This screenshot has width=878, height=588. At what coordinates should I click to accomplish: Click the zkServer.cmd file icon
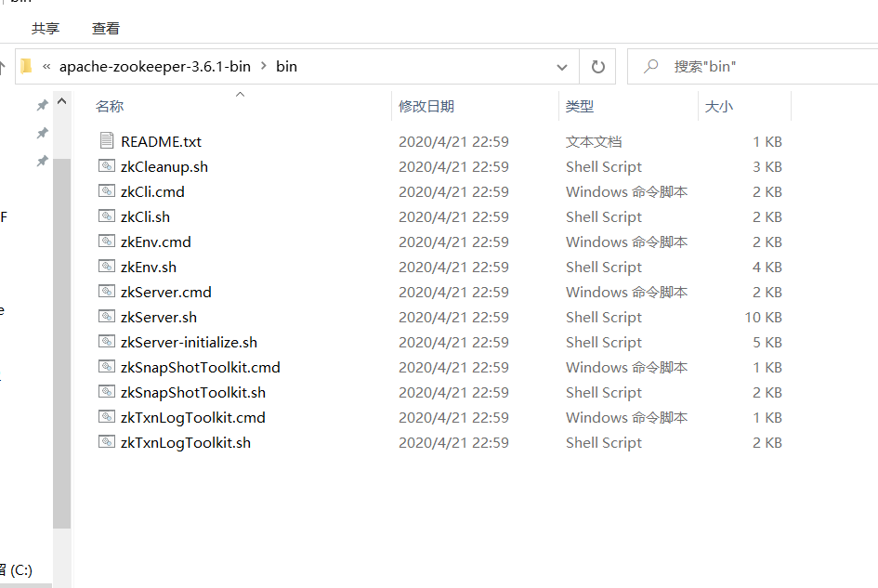click(107, 291)
